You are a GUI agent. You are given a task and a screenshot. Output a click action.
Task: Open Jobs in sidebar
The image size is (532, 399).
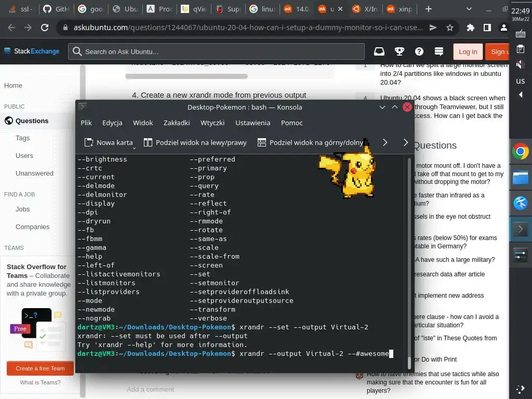click(x=22, y=209)
